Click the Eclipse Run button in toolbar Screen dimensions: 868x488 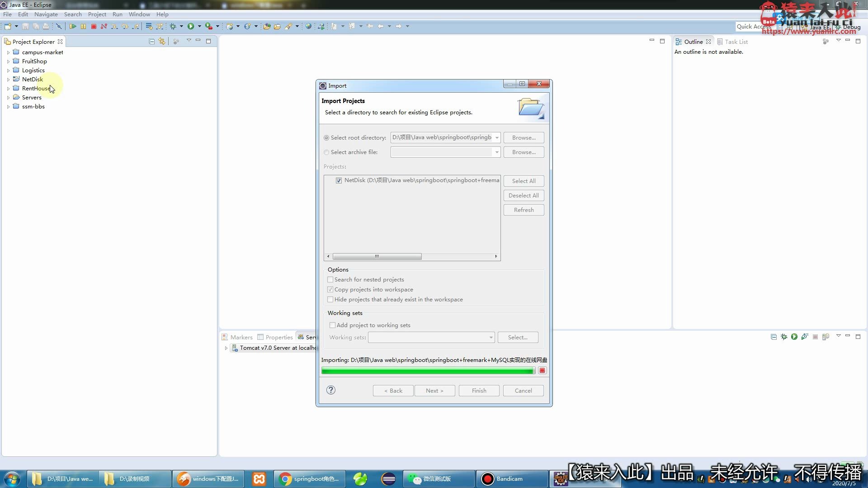[191, 26]
